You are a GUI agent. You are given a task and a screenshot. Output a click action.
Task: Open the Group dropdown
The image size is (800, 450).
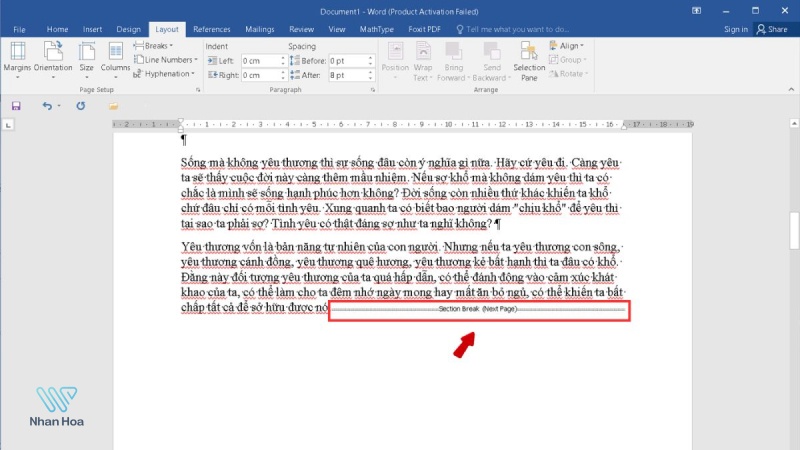568,60
